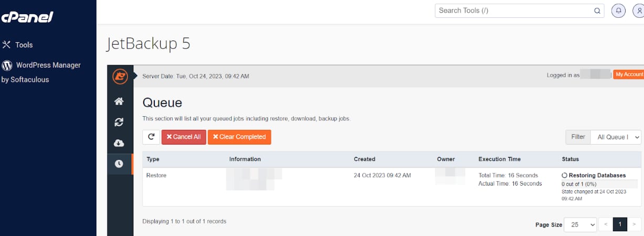This screenshot has width=644, height=236.
Task: Open the queue clock icon in sidebar
Action: pyautogui.click(x=119, y=164)
